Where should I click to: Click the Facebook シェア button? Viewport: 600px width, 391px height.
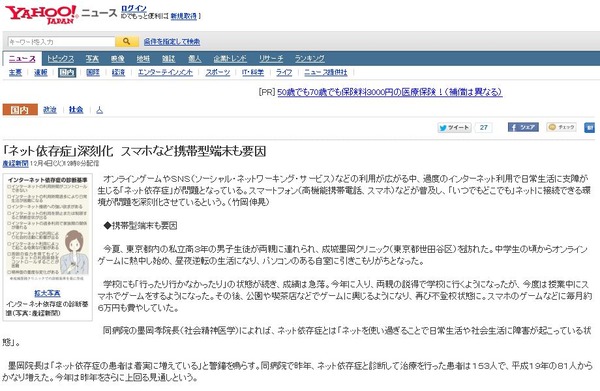pos(523,127)
